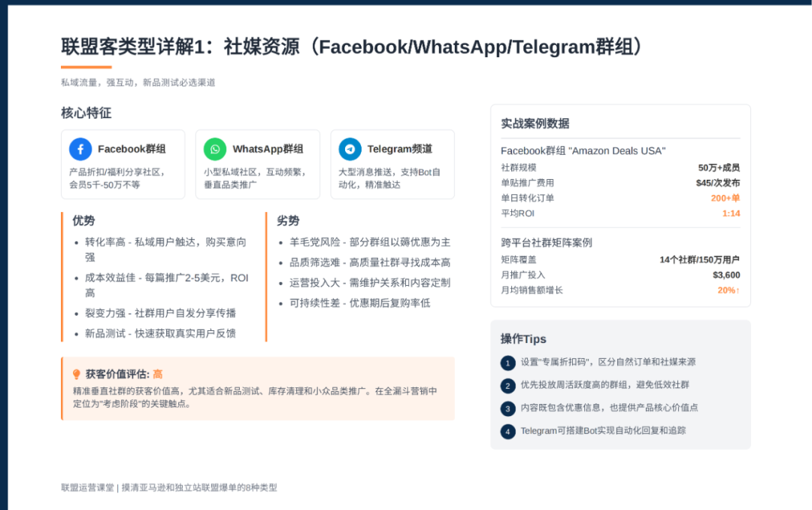812x510 pixels.
Task: Click the Facebook logo icon
Action: coord(80,149)
